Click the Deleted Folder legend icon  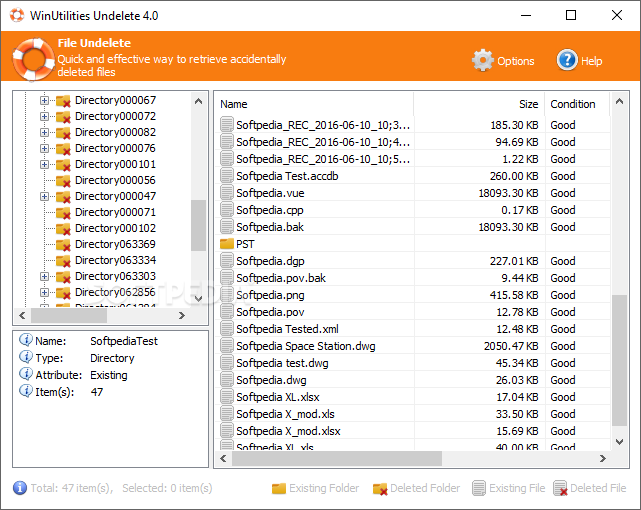[380, 488]
